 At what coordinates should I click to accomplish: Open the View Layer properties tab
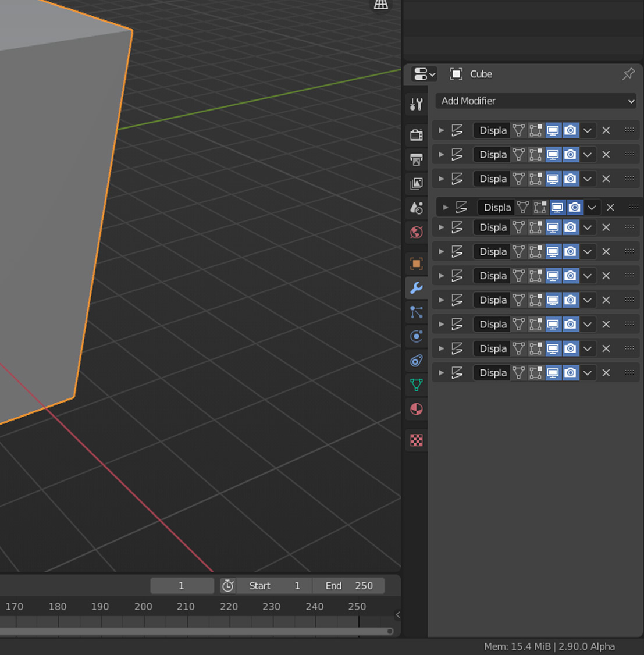point(417,183)
